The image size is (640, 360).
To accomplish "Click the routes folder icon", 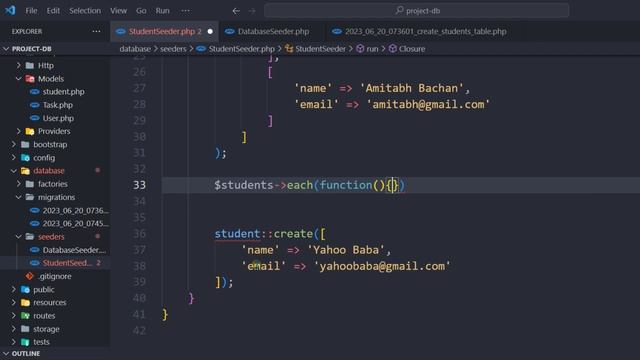I will (x=25, y=316).
